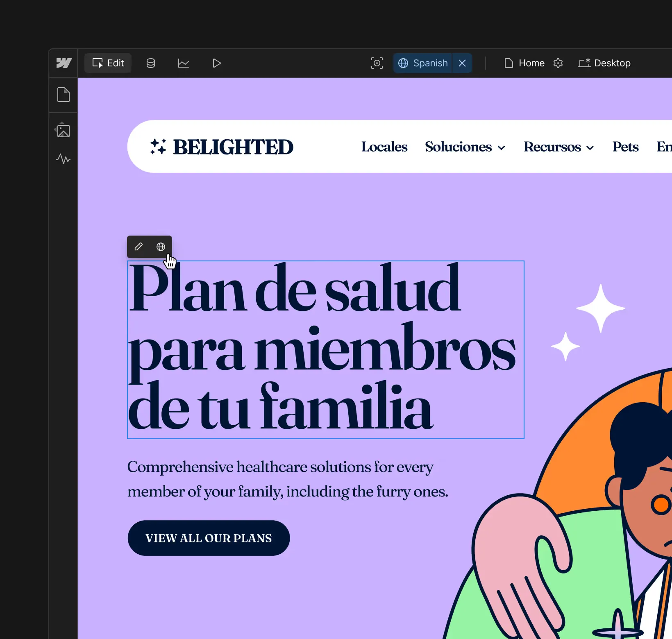Expand the Recursos dropdown

[558, 147]
